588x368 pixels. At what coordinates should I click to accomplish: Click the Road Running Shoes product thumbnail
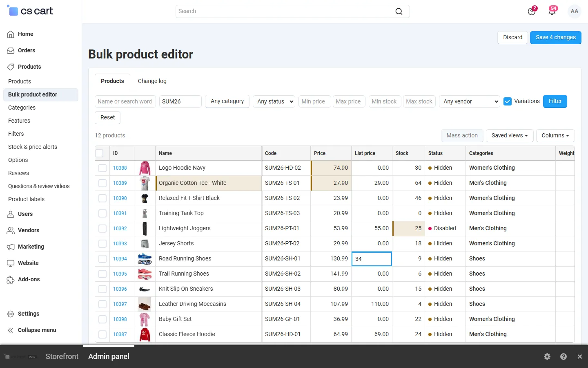pos(145,259)
